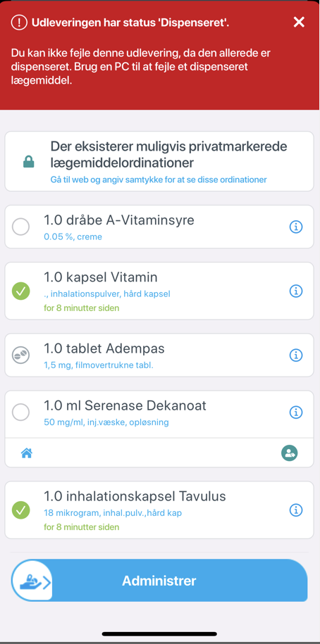Open the 'Gå til web og angiv samtykke' link
The image size is (320, 644).
click(x=159, y=179)
